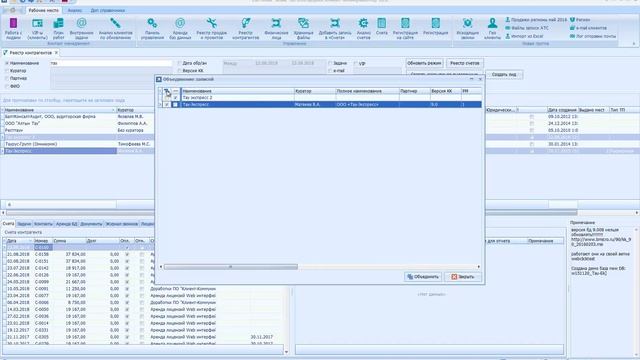Click the Обновить режим button
640x360 pixels.
tap(424, 63)
